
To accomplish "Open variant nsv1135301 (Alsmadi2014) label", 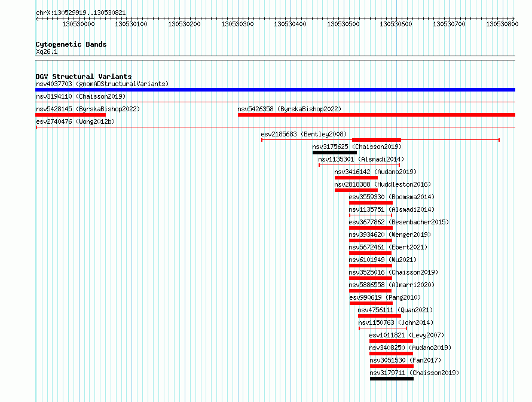I will click(361, 159).
